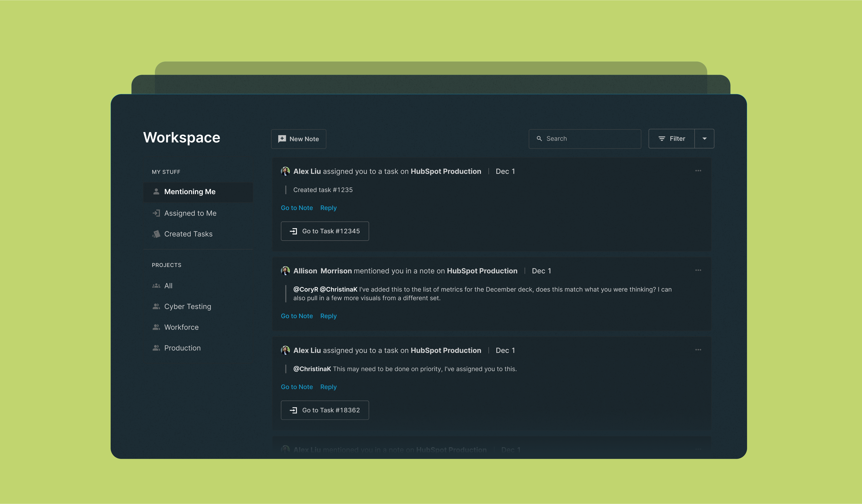Open the Production project
Viewport: 862px width, 504px height.
182,348
